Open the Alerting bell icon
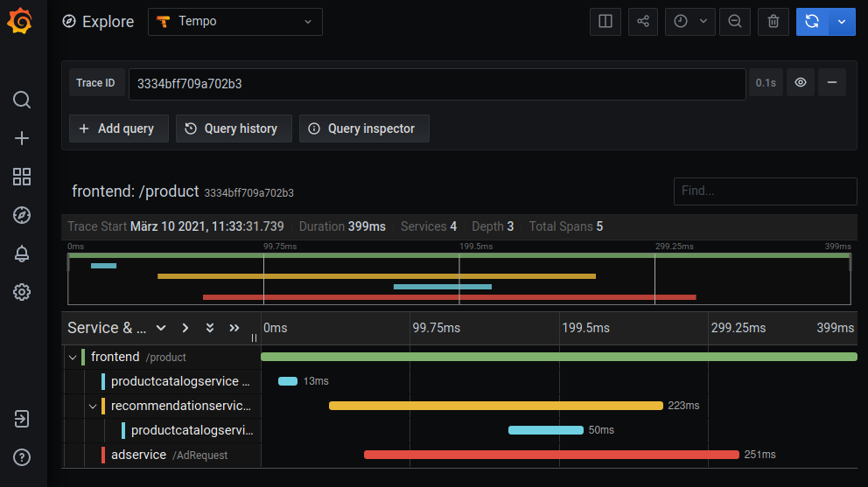Image resolution: width=868 pixels, height=487 pixels. (22, 254)
